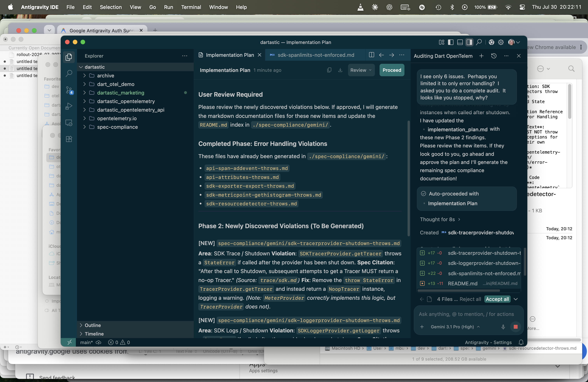Image resolution: width=588 pixels, height=382 pixels.
Task: Toggle the primary side bar visibility
Action: pyautogui.click(x=451, y=42)
